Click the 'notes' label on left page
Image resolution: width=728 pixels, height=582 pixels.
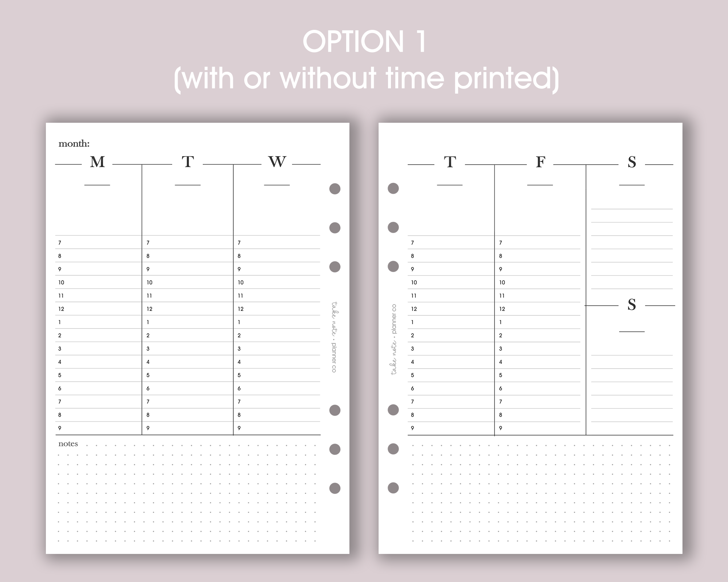coord(68,444)
